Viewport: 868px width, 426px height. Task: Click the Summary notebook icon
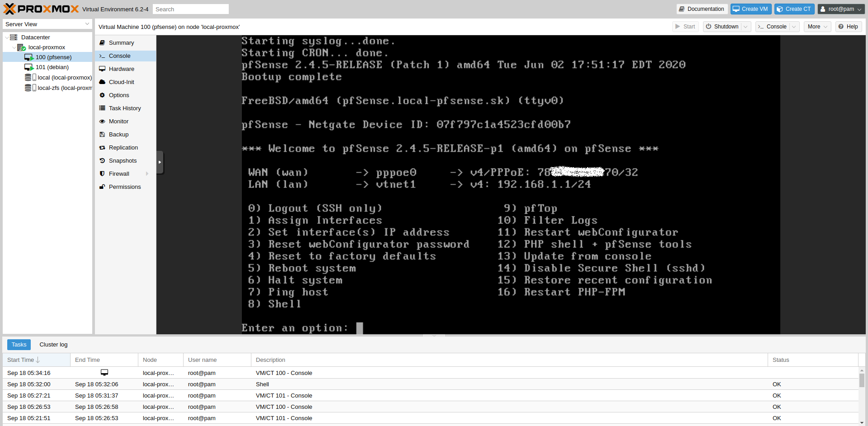102,43
